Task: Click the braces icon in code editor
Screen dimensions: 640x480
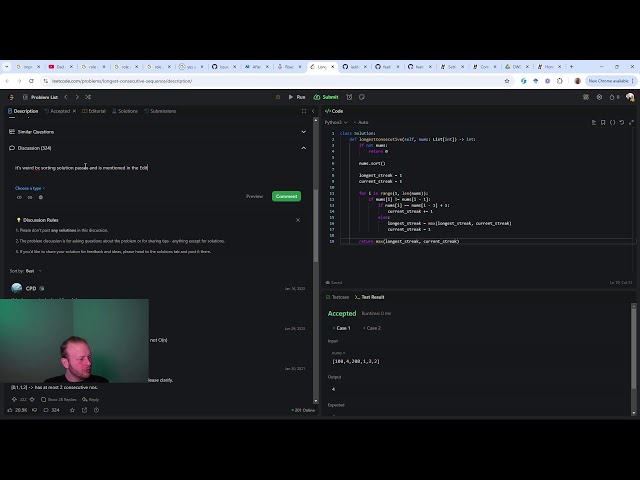Action: click(612, 122)
